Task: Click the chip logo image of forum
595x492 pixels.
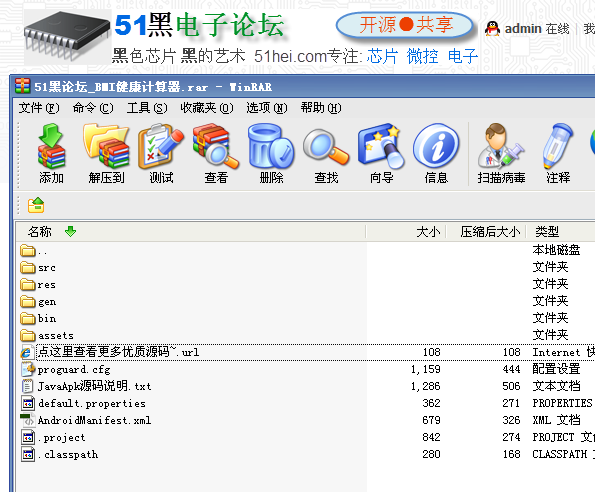Action: [x=68, y=36]
